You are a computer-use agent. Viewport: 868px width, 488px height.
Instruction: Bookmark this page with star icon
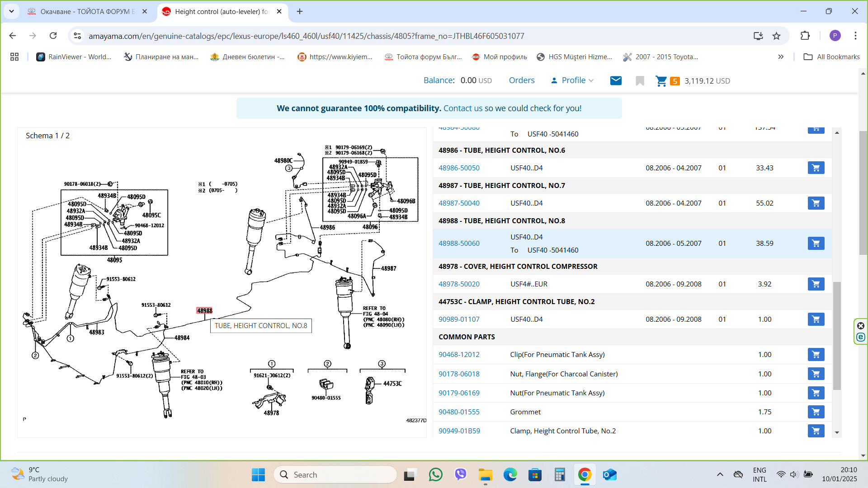[776, 36]
